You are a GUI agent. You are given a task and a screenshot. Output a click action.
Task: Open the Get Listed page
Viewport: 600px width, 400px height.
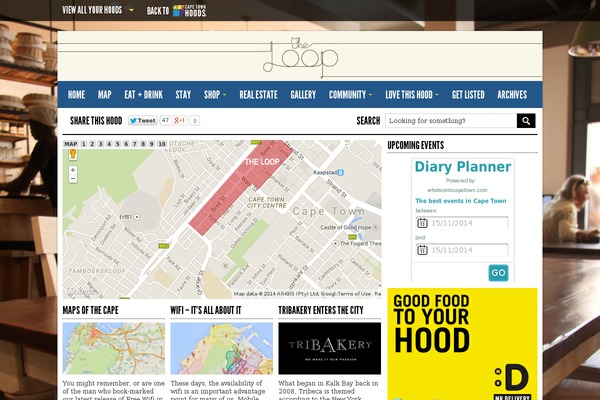pyautogui.click(x=468, y=95)
